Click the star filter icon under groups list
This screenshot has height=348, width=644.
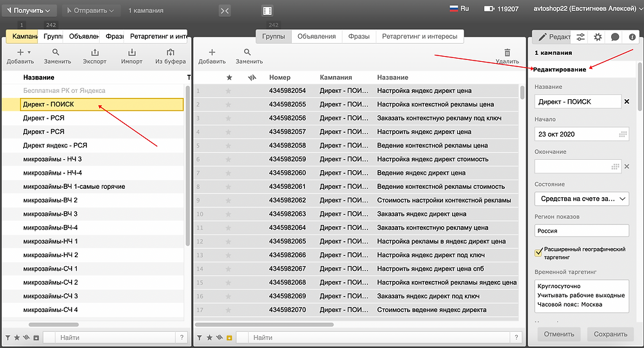pos(209,337)
